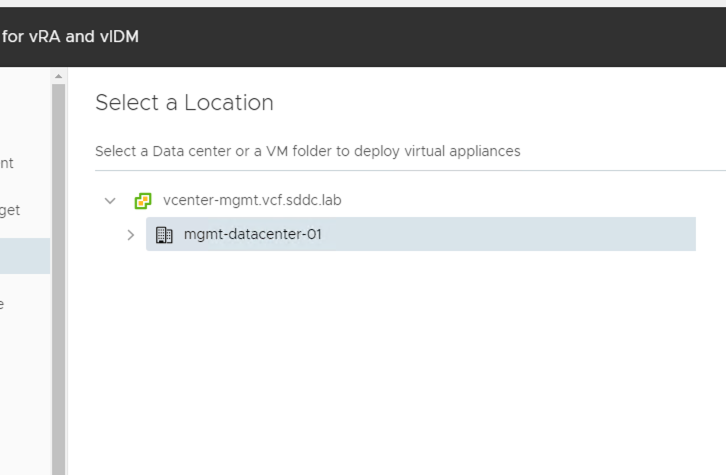
Task: Click the dark header bar right of the title
Action: pyautogui.click(x=450, y=37)
